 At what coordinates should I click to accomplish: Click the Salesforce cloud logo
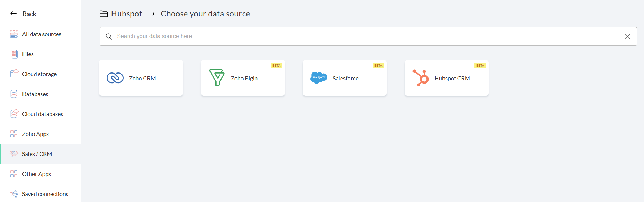tap(319, 77)
